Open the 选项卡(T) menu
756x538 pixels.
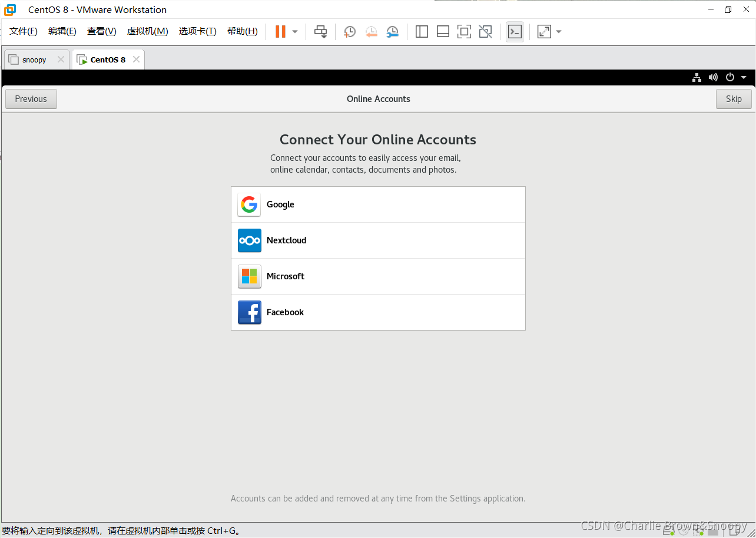198,31
